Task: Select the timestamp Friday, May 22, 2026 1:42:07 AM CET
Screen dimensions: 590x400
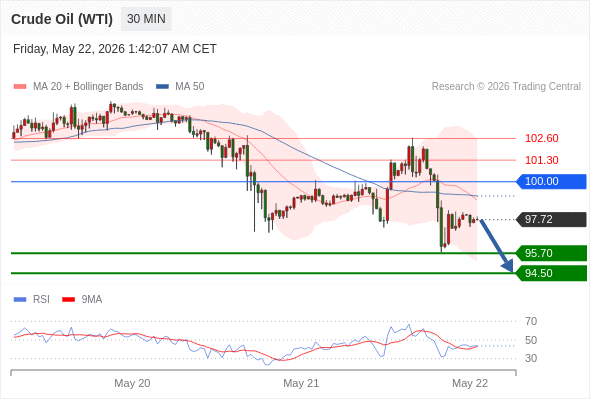Action: (115, 49)
